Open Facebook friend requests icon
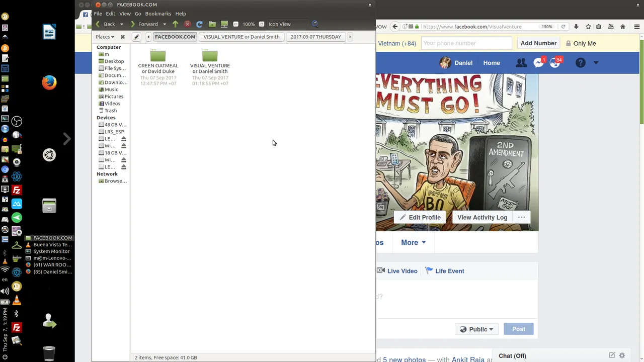The width and height of the screenshot is (644, 362). [x=521, y=63]
